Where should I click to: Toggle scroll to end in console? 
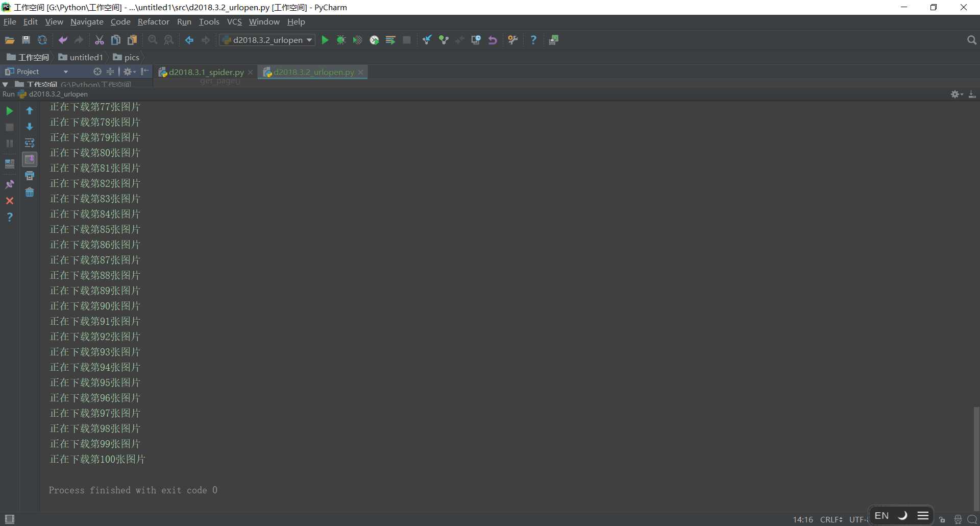tap(30, 159)
